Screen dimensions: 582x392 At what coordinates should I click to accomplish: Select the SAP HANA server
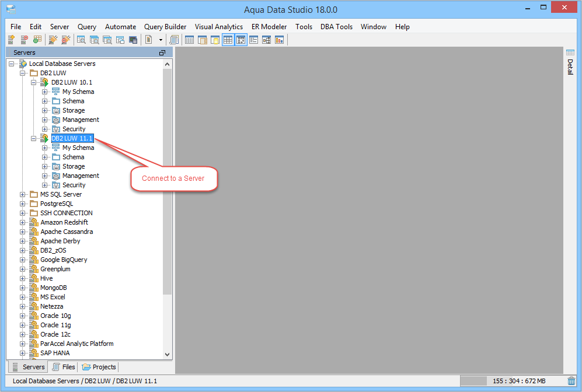click(x=55, y=353)
